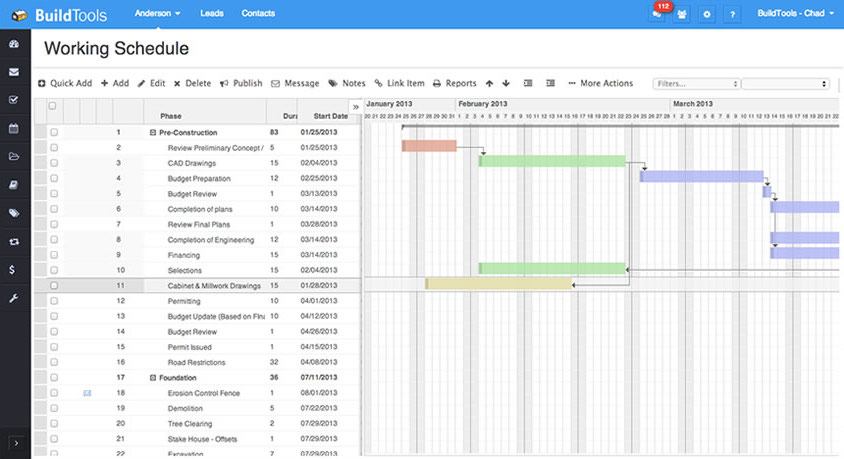Viewport: 844px width, 459px height.
Task: Open the calendar icon in left sidebar
Action: tap(14, 128)
